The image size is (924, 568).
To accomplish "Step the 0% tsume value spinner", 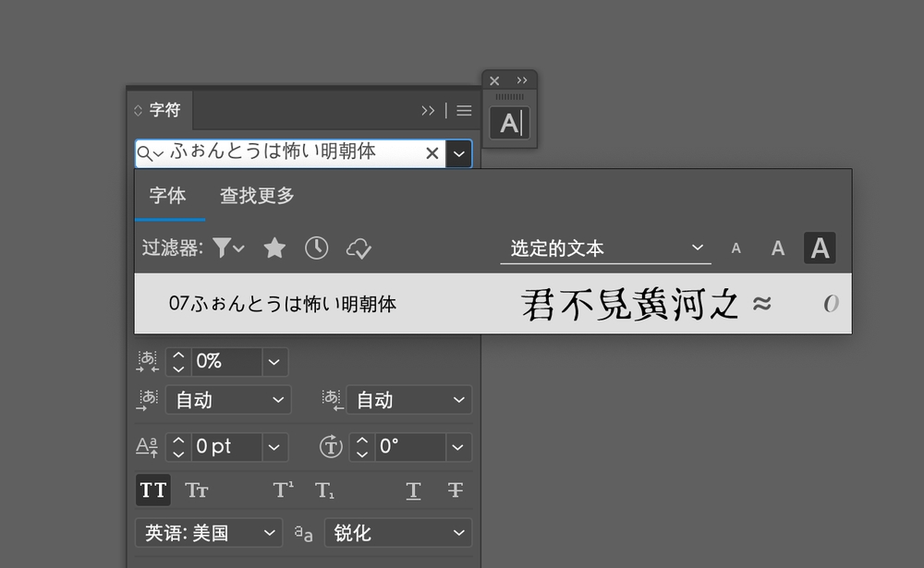I will pos(178,361).
